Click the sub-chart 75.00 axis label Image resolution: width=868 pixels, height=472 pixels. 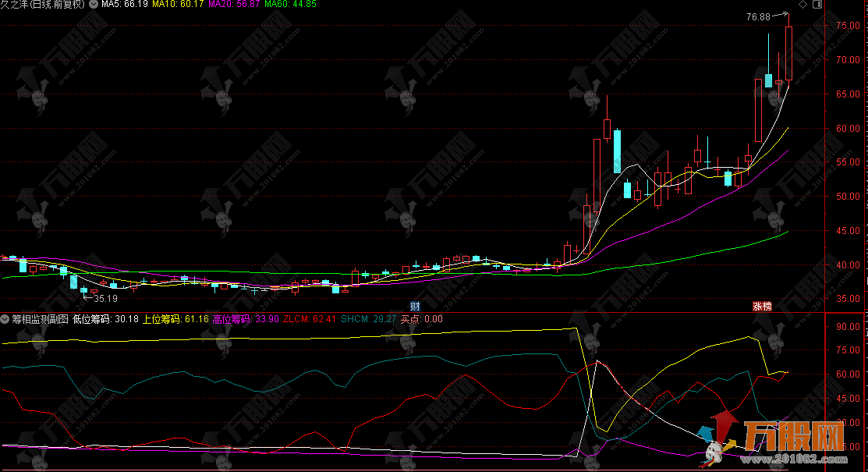coord(848,350)
